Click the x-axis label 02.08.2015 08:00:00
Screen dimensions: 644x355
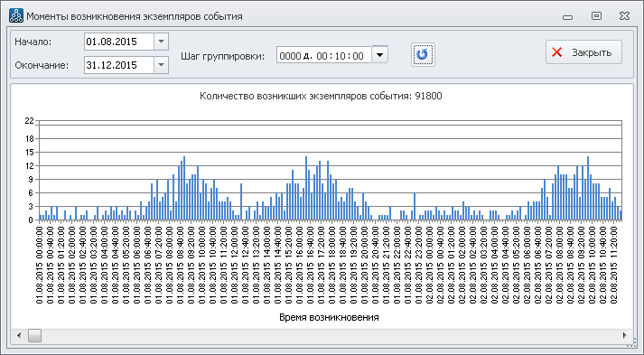[x=559, y=265]
